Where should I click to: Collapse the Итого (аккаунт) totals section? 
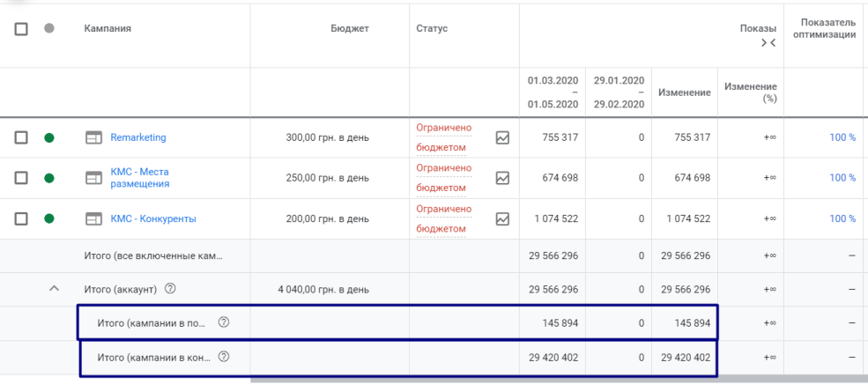click(x=54, y=288)
